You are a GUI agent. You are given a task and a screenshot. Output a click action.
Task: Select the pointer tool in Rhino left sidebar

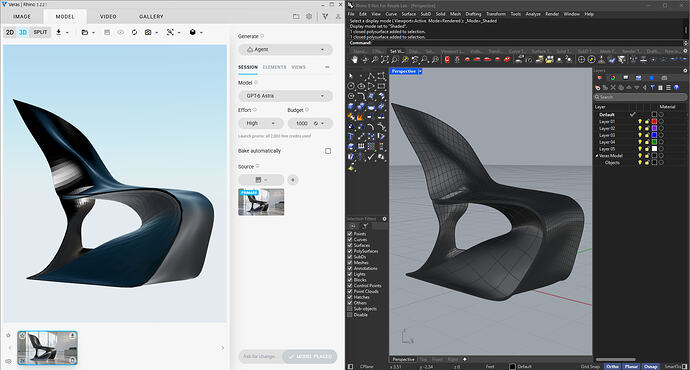point(351,76)
